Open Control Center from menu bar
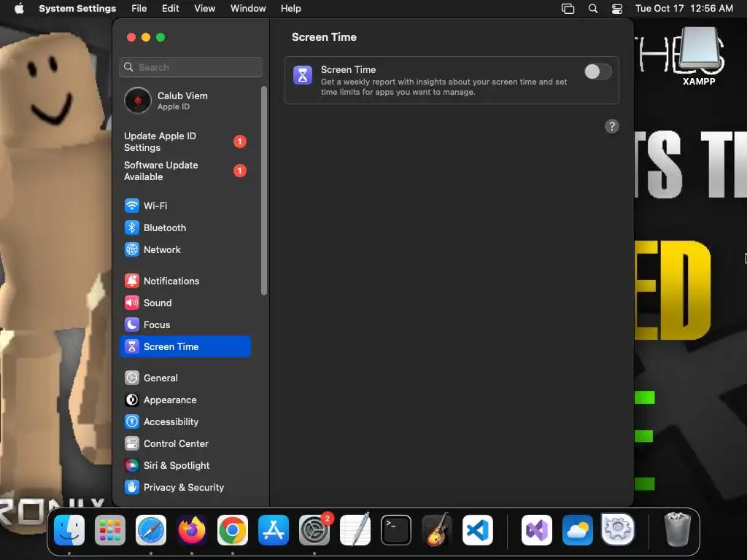747x560 pixels. coord(617,9)
